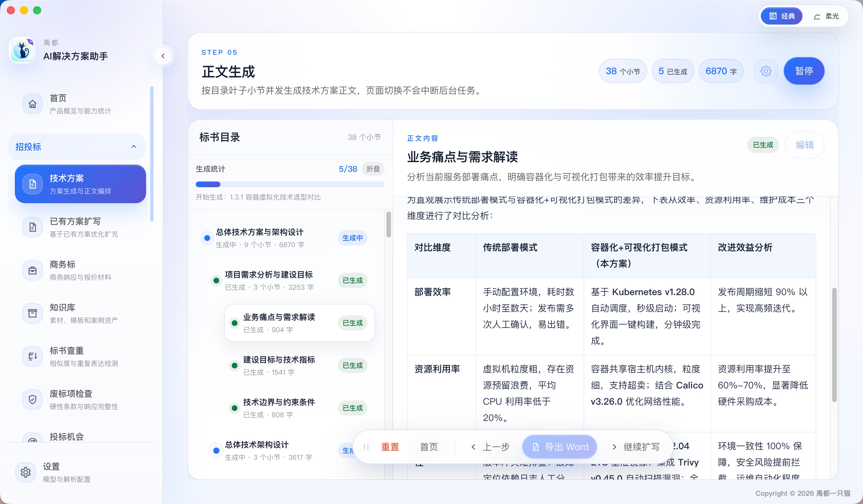Select the 业务痛点与需求解读 subsection
Screen dimensions: 863x504
(x=300, y=323)
